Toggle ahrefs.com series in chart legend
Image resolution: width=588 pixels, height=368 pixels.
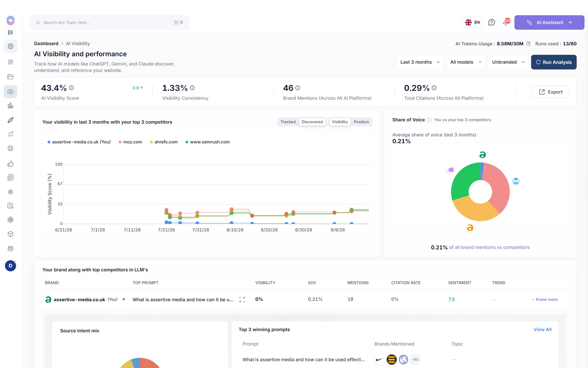click(164, 142)
